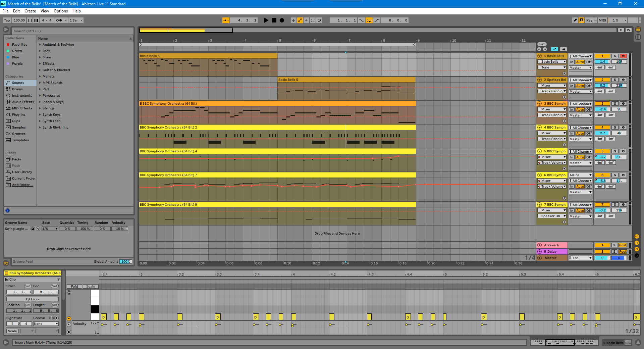Open the Groove Pool wave icon
Viewport: 644px width, 349px height.
(x=6, y=263)
